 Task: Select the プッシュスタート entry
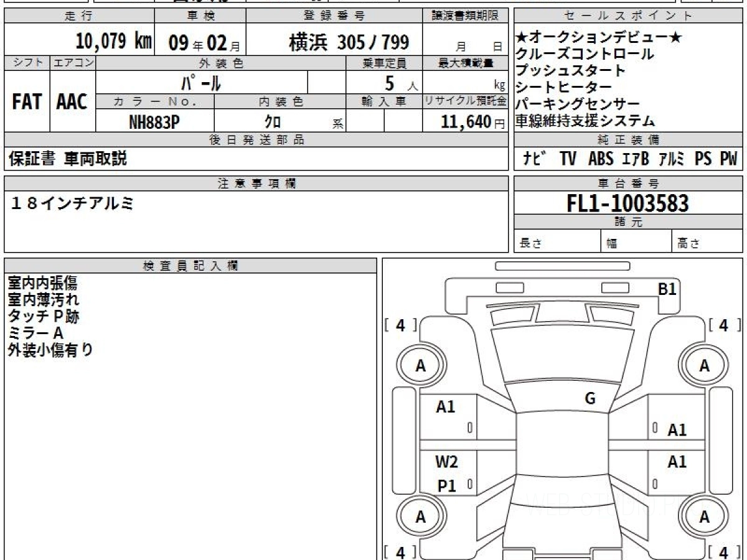coord(570,70)
